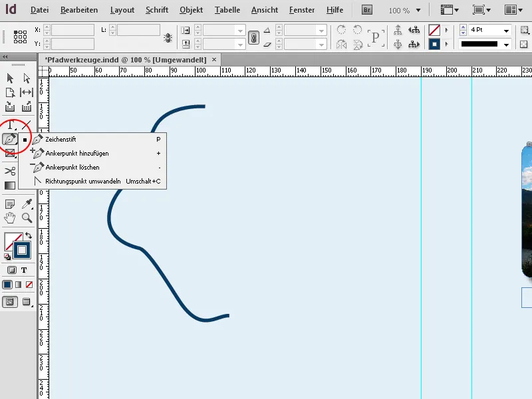Open the rotation angle dropdown
532x399 pixels.
click(x=321, y=31)
